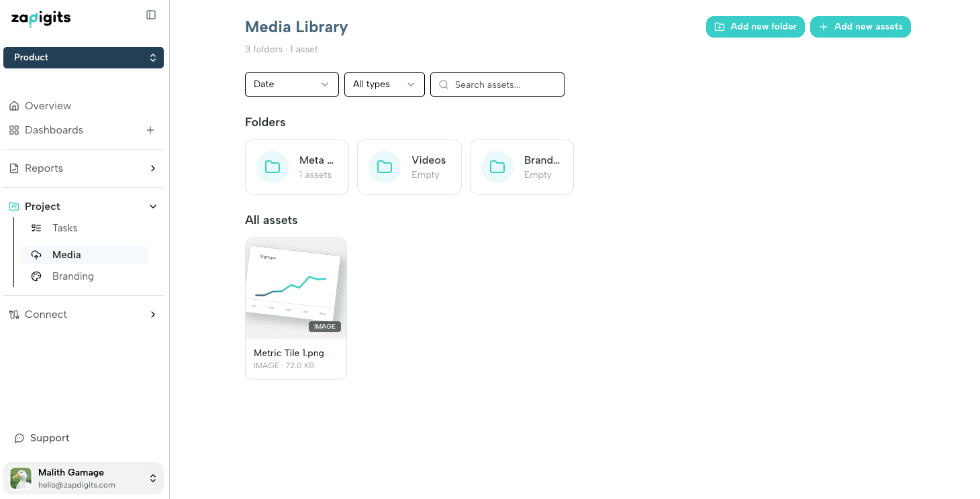Click the sidebar collapse icon near the logo
The width and height of the screenshot is (980, 499).
150,14
